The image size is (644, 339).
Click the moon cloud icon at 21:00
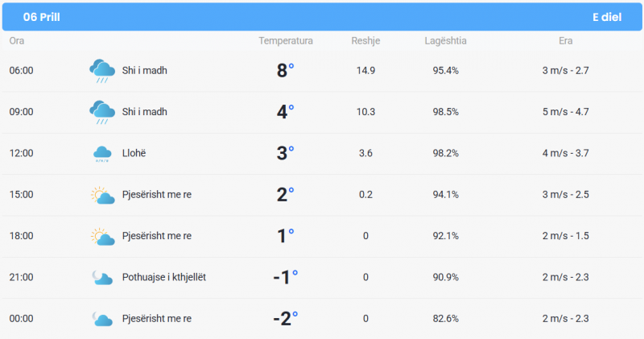(102, 278)
